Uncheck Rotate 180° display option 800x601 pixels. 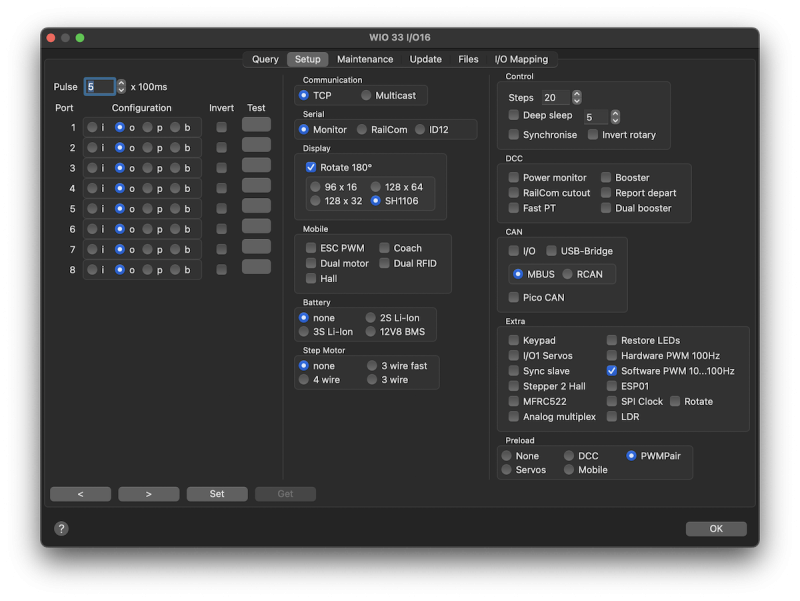pyautogui.click(x=311, y=167)
